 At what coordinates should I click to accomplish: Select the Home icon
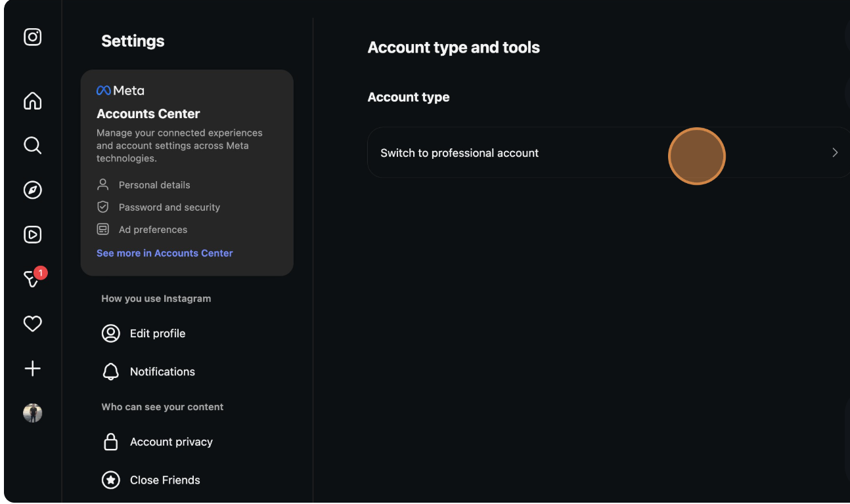(x=32, y=100)
